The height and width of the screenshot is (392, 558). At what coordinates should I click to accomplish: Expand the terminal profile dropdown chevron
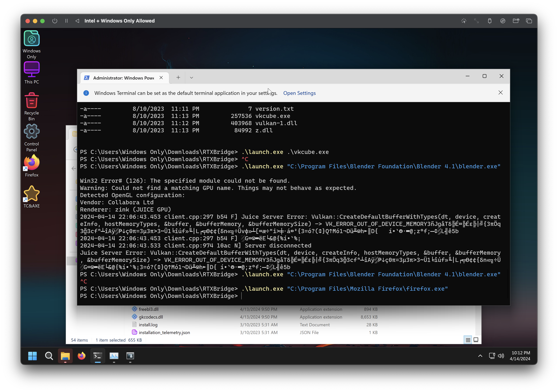click(x=192, y=78)
